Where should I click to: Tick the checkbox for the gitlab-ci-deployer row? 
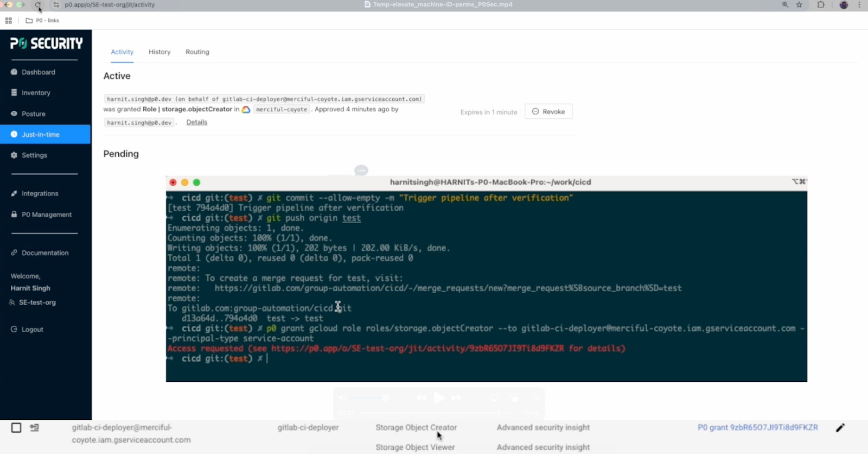(16, 428)
